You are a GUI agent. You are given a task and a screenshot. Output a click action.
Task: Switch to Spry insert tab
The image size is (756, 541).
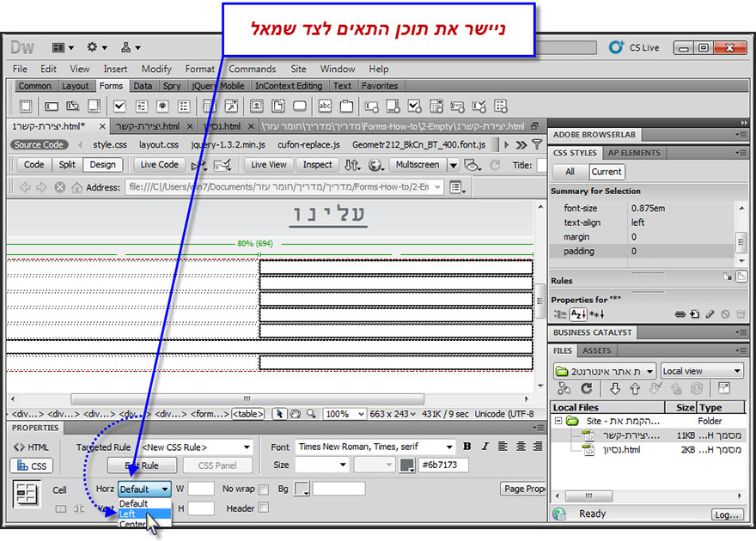pyautogui.click(x=172, y=86)
